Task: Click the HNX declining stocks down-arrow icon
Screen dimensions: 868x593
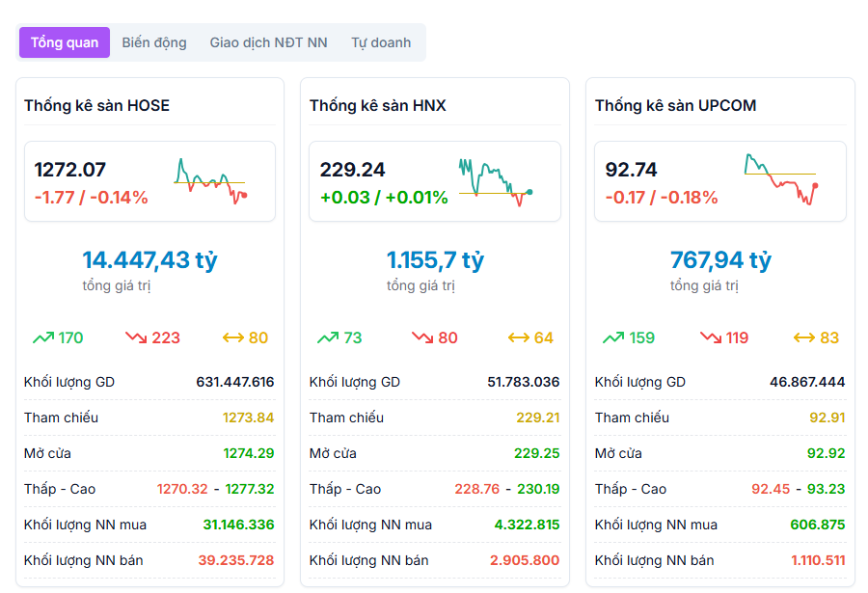Action: tap(422, 337)
